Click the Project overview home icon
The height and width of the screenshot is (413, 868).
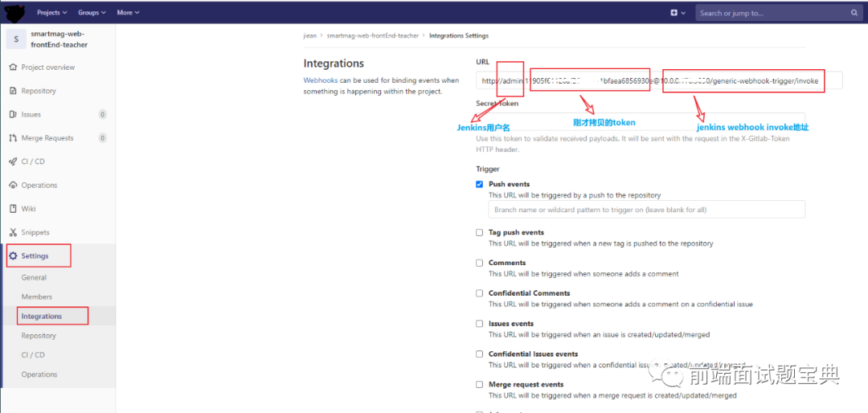pos(14,67)
